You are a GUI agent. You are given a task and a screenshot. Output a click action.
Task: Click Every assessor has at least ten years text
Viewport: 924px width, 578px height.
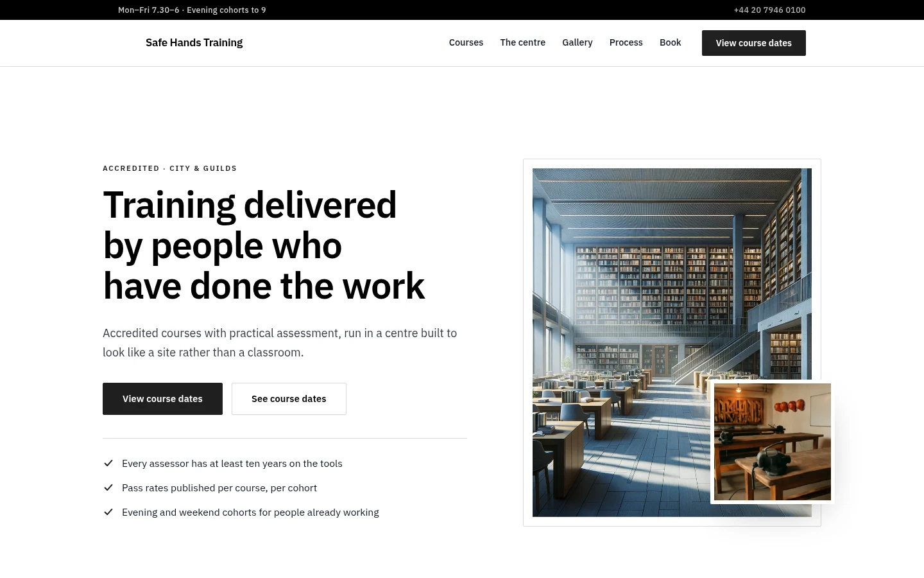(x=232, y=464)
